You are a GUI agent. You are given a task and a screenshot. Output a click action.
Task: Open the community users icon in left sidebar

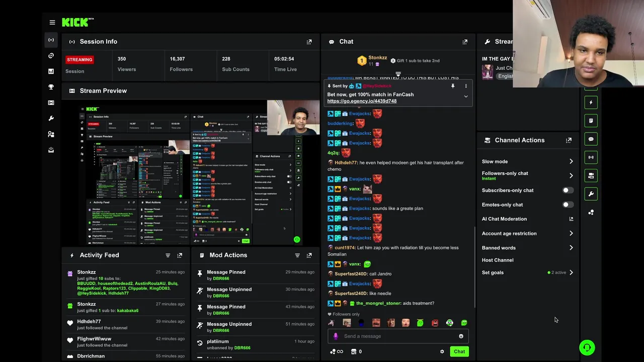pyautogui.click(x=51, y=134)
